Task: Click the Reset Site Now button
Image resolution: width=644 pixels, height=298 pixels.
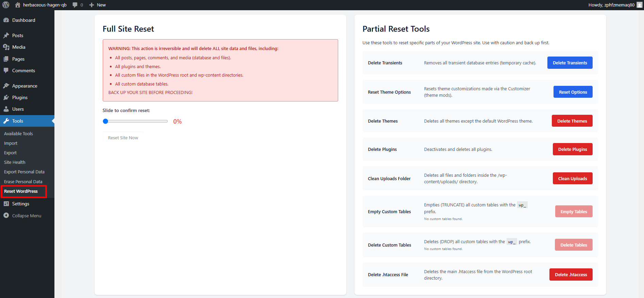Action: [123, 138]
